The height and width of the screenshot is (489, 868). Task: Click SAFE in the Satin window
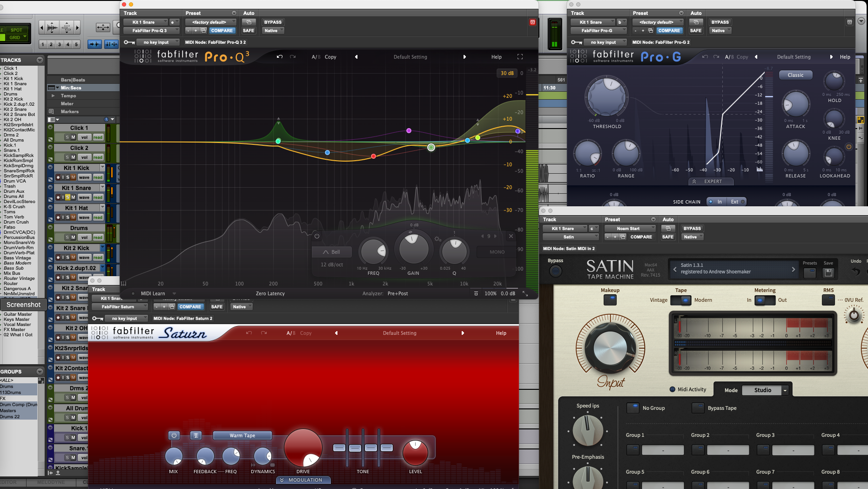pos(667,237)
